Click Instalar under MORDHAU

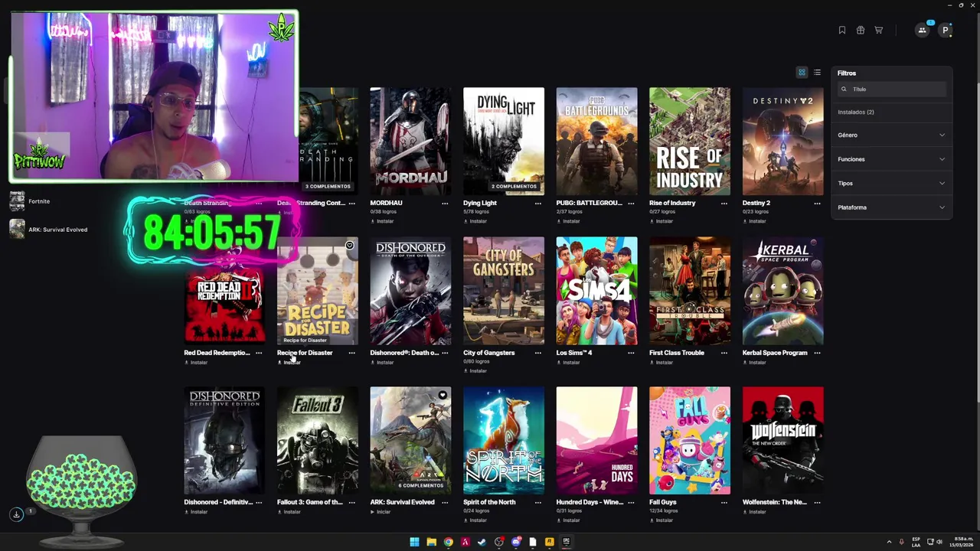tap(382, 221)
